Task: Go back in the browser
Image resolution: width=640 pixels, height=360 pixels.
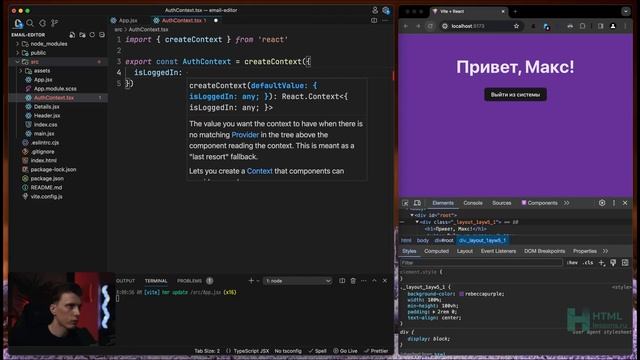Action: (x=406, y=26)
